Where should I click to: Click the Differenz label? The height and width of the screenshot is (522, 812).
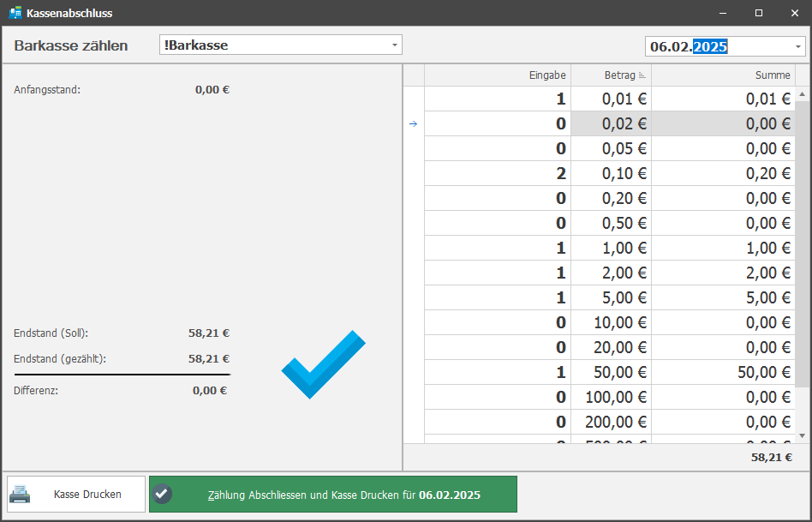point(36,390)
